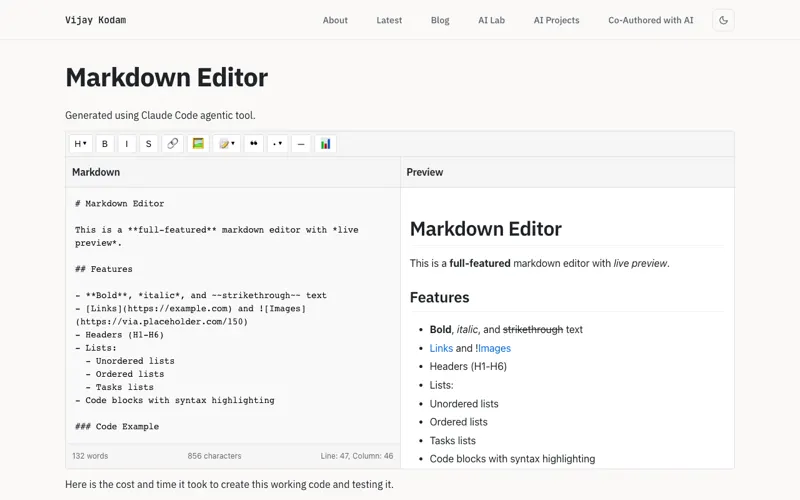This screenshot has height=500, width=800.
Task: Click 'Unordered lists' bullet in the preview
Action: click(x=464, y=404)
